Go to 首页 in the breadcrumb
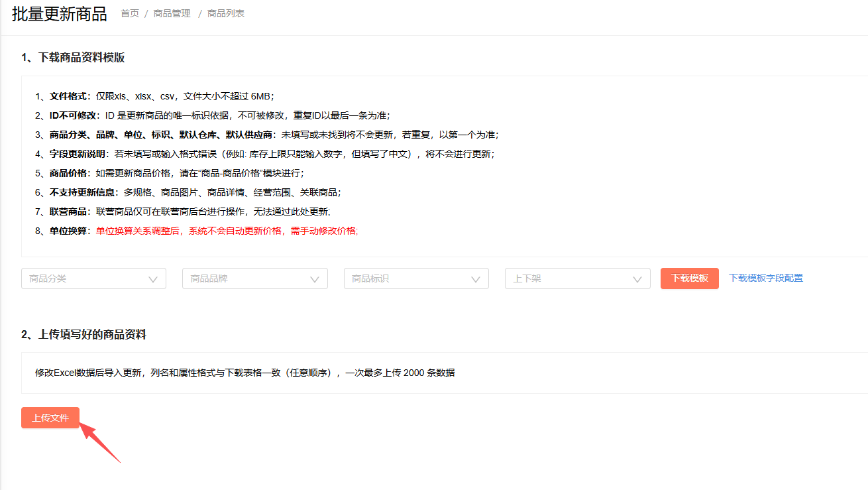The image size is (868, 490). 130,13
